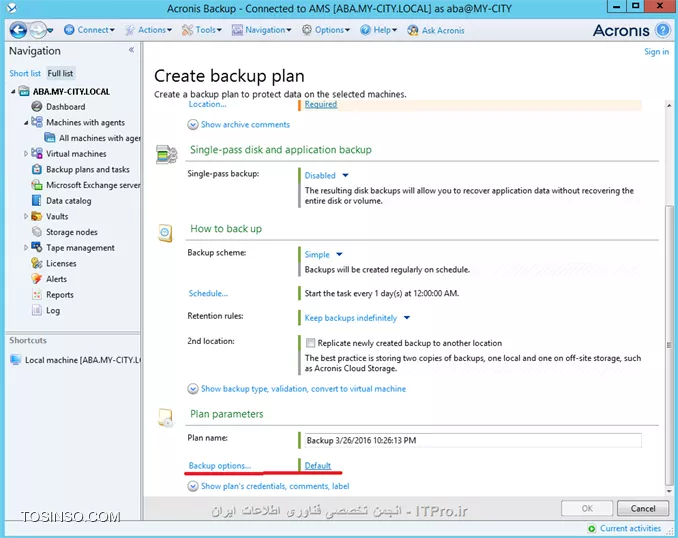Click the scroll up arrow of scrollbar
The width and height of the screenshot is (678, 538).
point(669,106)
